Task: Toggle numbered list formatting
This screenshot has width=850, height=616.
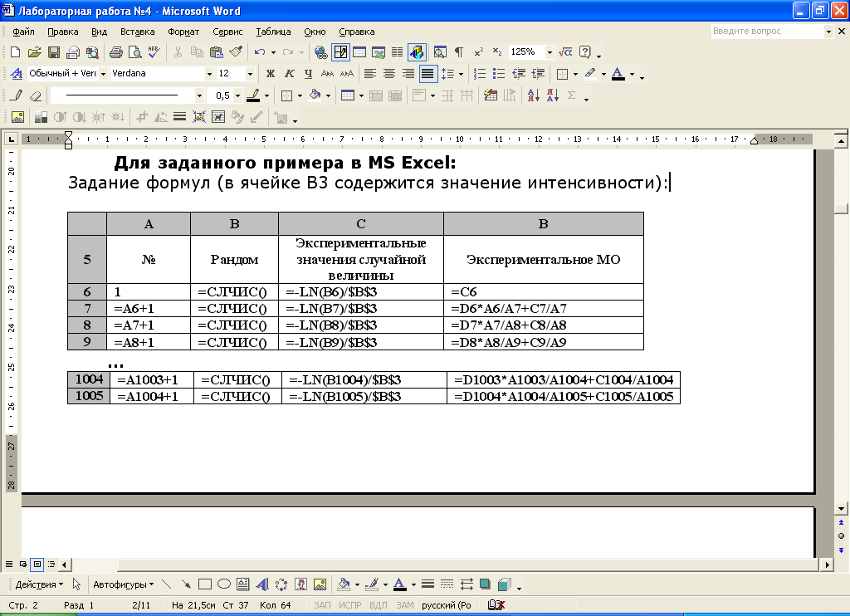Action: [x=480, y=74]
